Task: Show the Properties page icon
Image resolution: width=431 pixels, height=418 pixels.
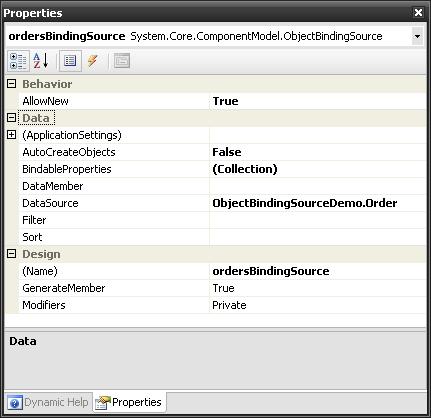Action: [x=70, y=61]
